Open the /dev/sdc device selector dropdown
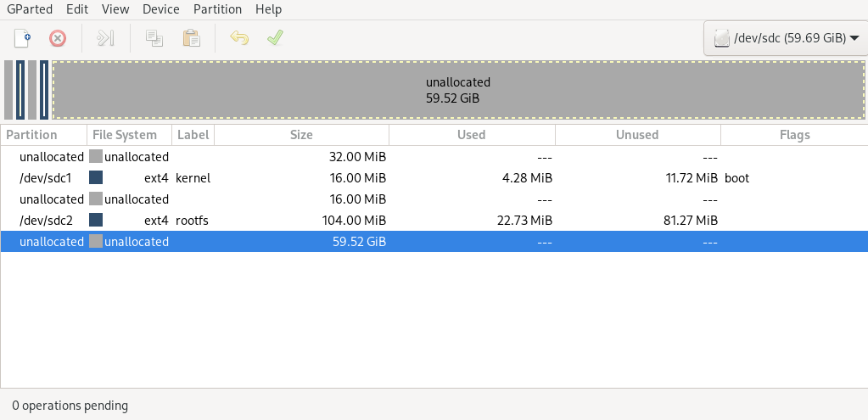 786,38
